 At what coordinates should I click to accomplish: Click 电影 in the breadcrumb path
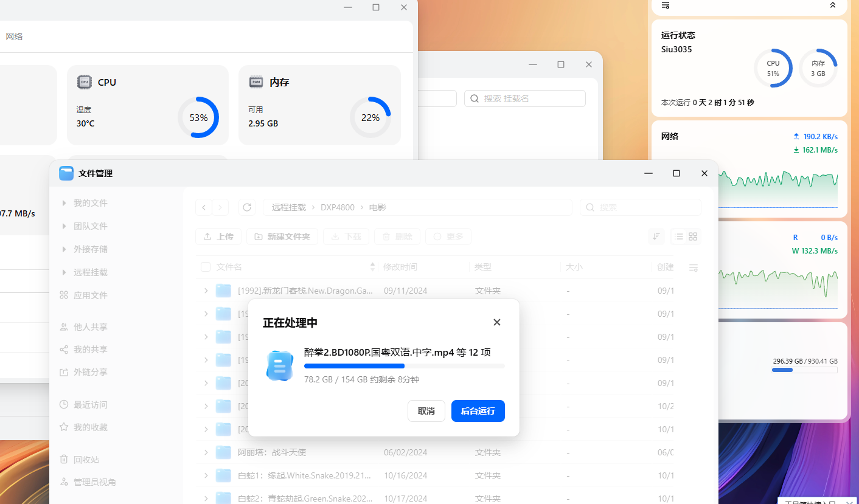pyautogui.click(x=378, y=207)
